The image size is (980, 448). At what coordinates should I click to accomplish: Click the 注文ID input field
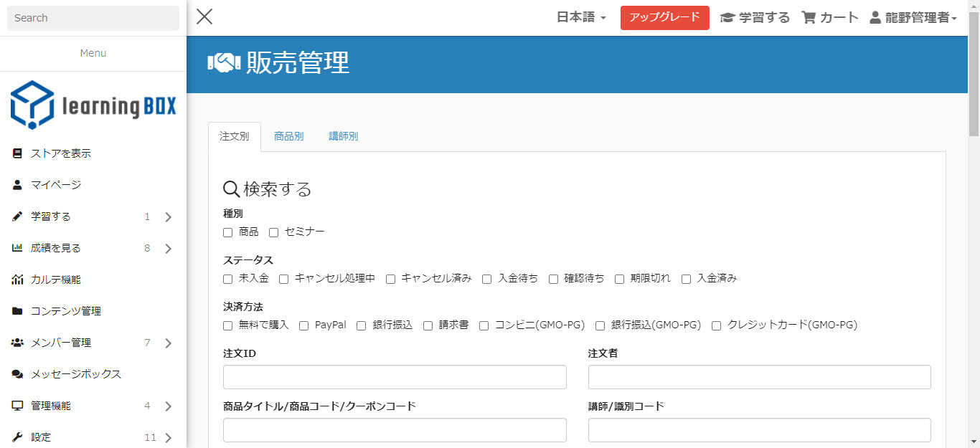pyautogui.click(x=395, y=377)
